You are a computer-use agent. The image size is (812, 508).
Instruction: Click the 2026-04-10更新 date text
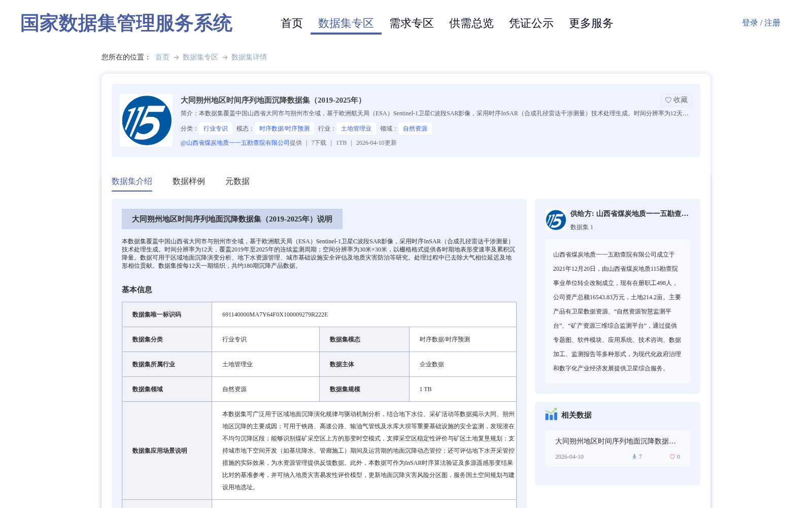coord(376,143)
